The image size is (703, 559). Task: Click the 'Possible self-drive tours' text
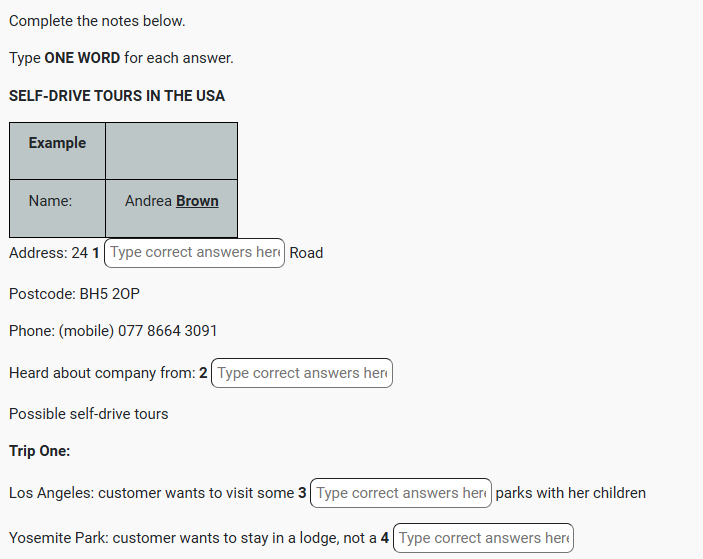point(89,414)
